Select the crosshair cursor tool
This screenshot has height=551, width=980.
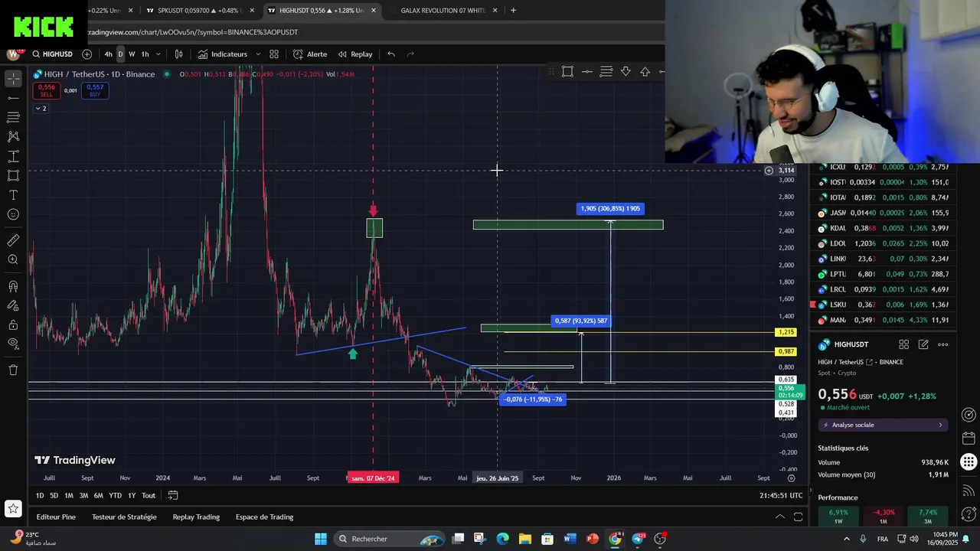[x=13, y=79]
